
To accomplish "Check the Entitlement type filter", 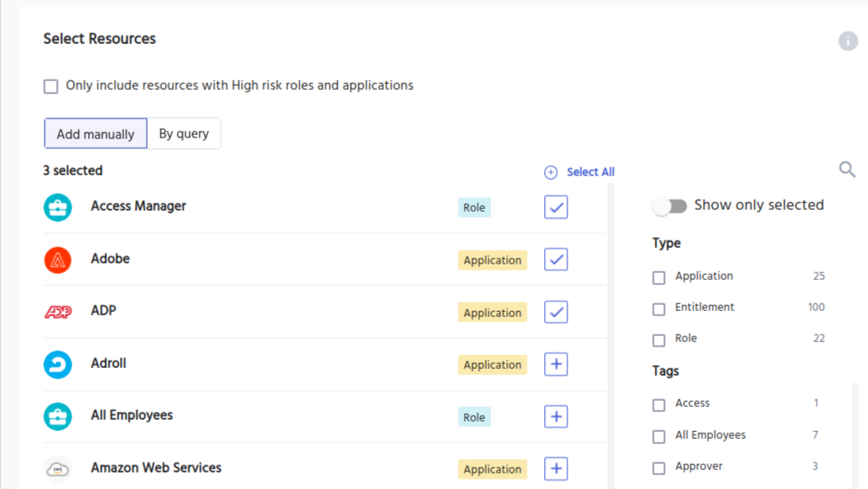I will point(659,308).
